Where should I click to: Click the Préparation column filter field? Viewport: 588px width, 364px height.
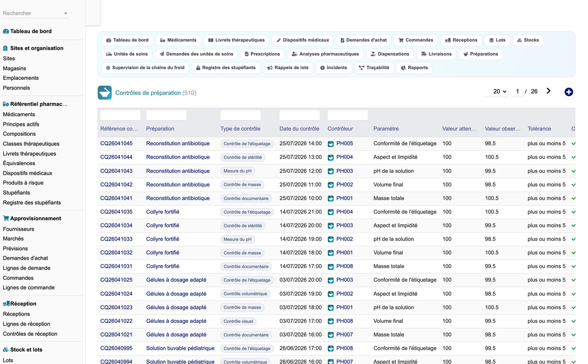[x=166, y=115]
